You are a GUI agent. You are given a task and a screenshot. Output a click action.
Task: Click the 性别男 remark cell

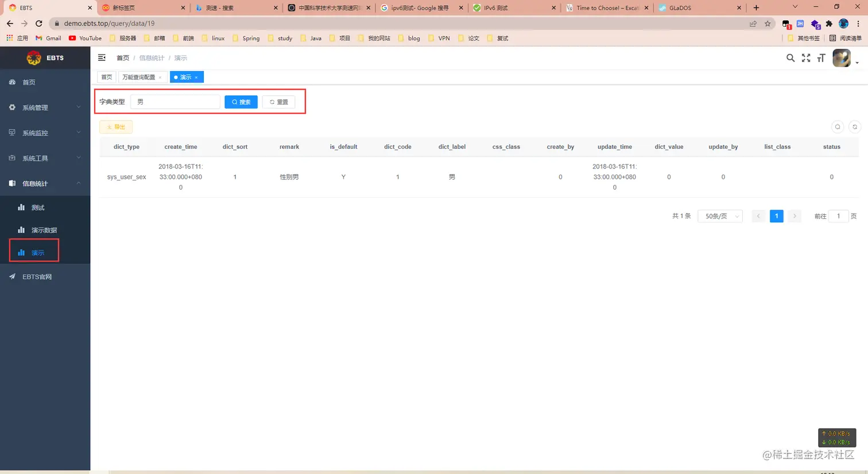pyautogui.click(x=289, y=177)
